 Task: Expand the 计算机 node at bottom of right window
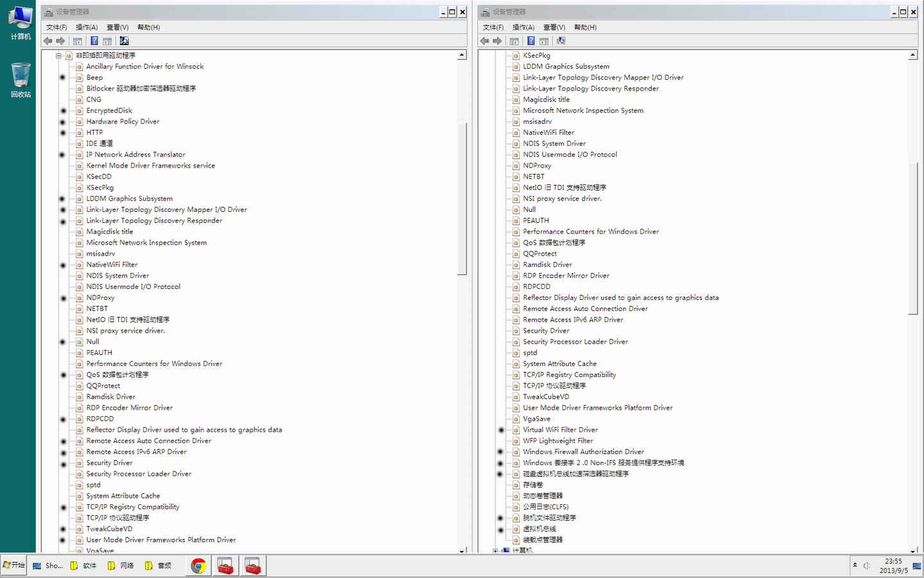(495, 551)
